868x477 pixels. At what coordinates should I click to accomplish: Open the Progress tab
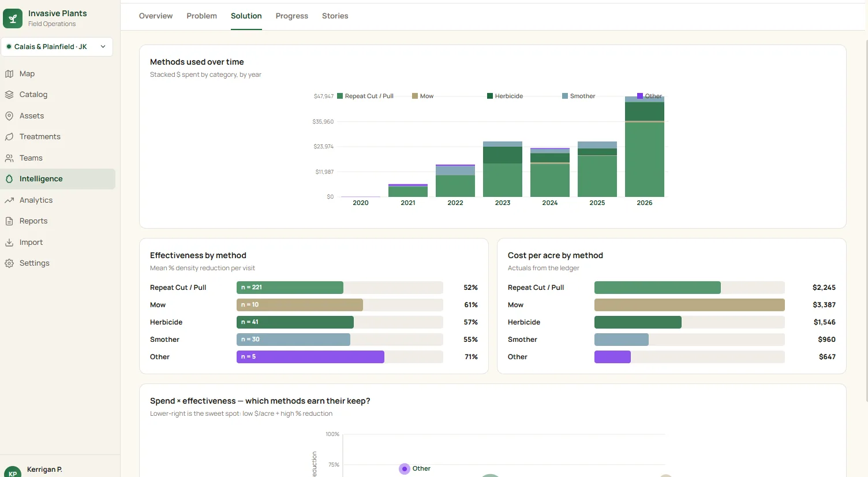pyautogui.click(x=292, y=16)
